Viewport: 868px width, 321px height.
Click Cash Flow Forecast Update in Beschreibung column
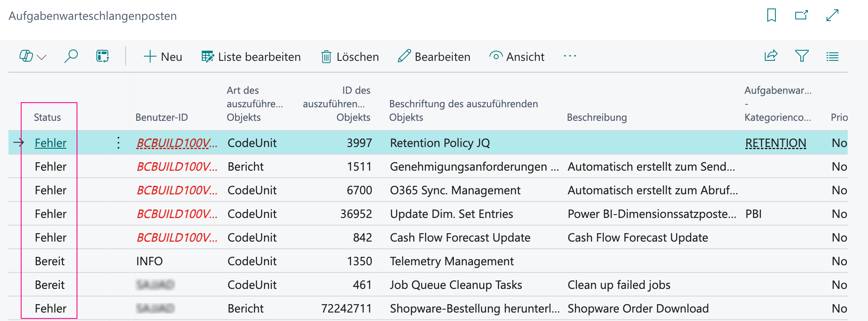coord(638,237)
